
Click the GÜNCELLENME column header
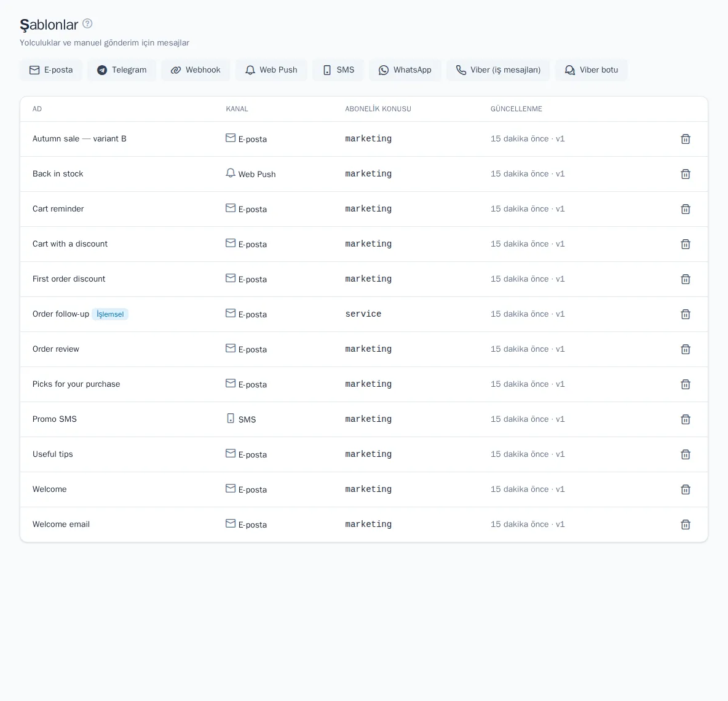pos(516,109)
